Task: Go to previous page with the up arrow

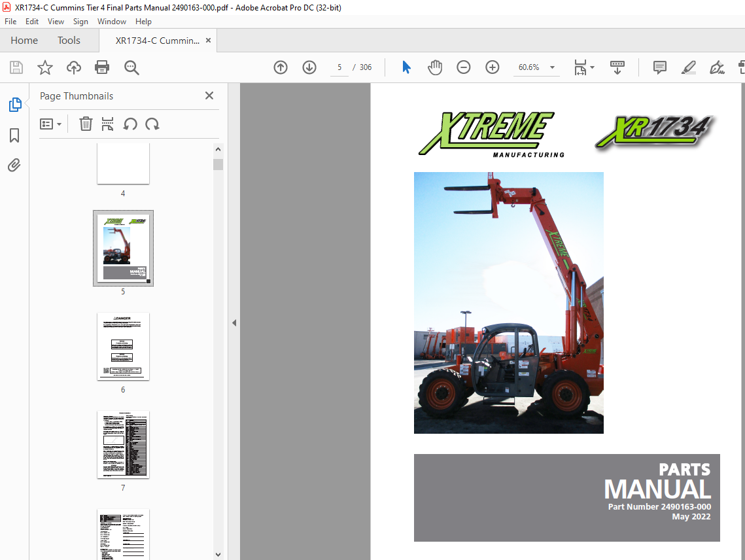Action: click(x=281, y=67)
